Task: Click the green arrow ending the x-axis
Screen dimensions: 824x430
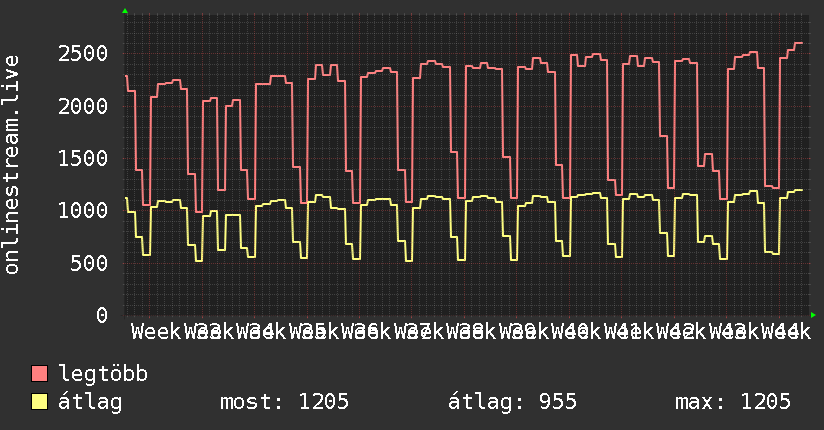Action: tap(813, 315)
